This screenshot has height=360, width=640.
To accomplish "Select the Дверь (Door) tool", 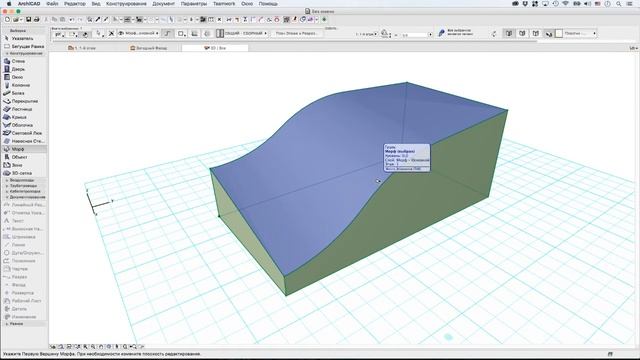I will (24, 69).
